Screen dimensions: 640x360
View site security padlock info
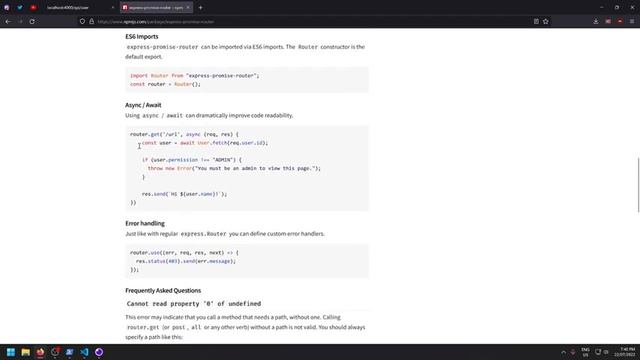[91, 21]
